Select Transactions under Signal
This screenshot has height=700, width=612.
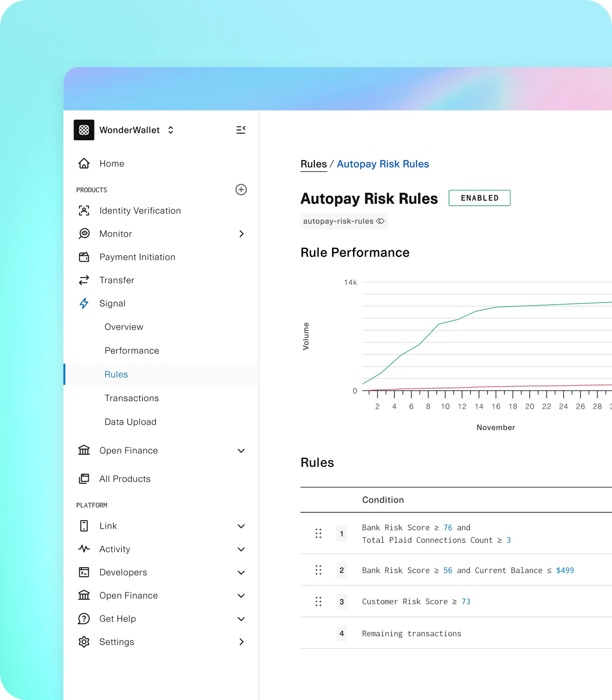point(132,398)
